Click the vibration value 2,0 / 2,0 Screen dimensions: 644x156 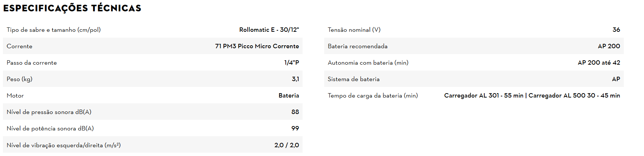click(286, 145)
